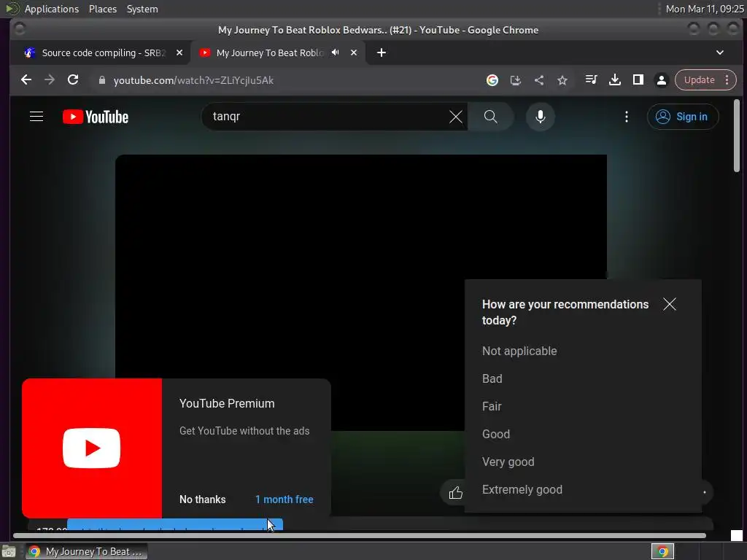Open a new tab with plus button
This screenshot has height=560, width=747.
pos(381,52)
